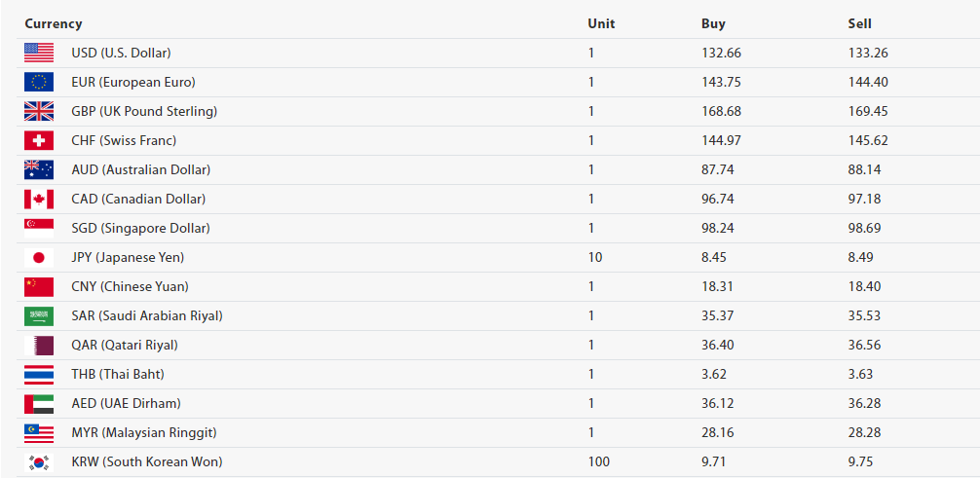The width and height of the screenshot is (980, 478).
Task: Click the European Union flag icon
Action: click(x=39, y=82)
